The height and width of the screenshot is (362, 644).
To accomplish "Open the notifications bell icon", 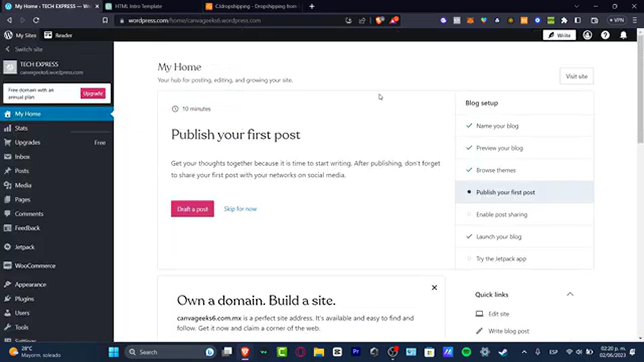I will point(623,35).
